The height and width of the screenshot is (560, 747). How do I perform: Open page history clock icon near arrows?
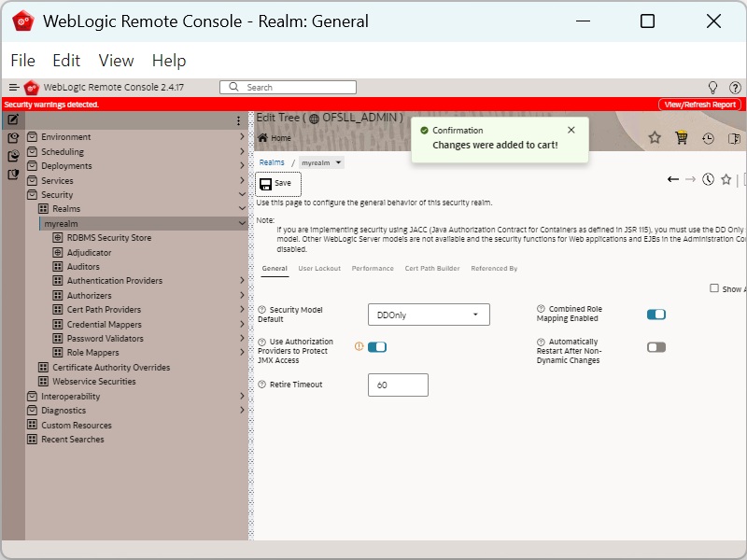tap(708, 179)
